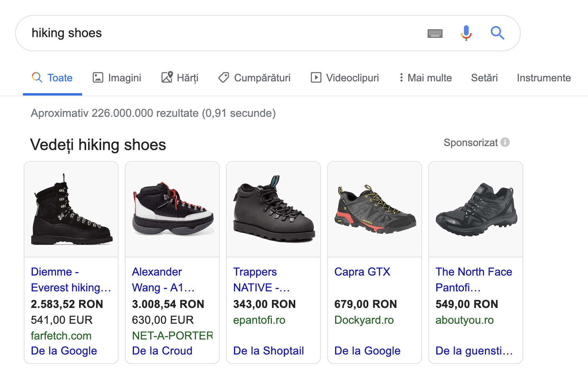This screenshot has width=588, height=379.
Task: Open Setări search settings
Action: pyautogui.click(x=484, y=78)
